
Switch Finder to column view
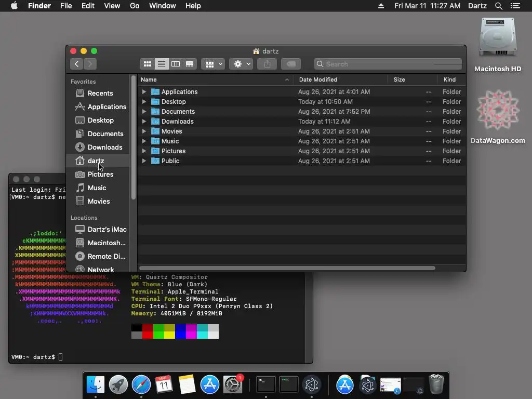(x=176, y=64)
